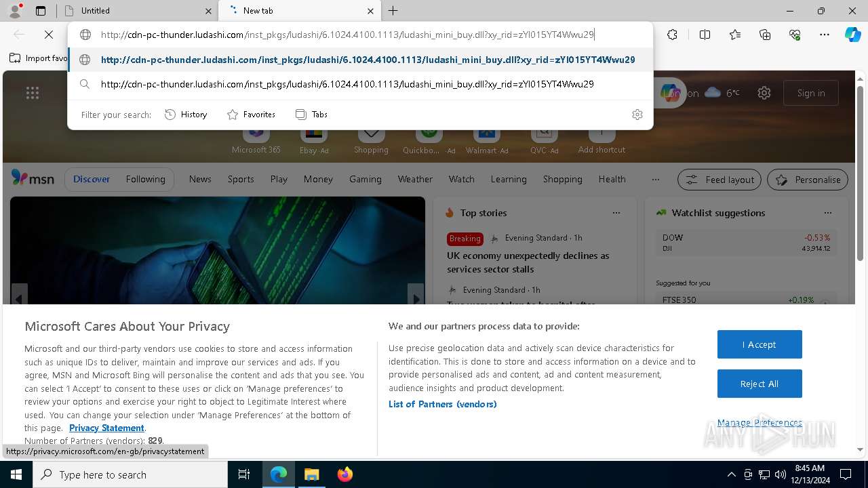The image size is (868, 488).
Task: Close the Untitled tab
Action: [x=208, y=11]
